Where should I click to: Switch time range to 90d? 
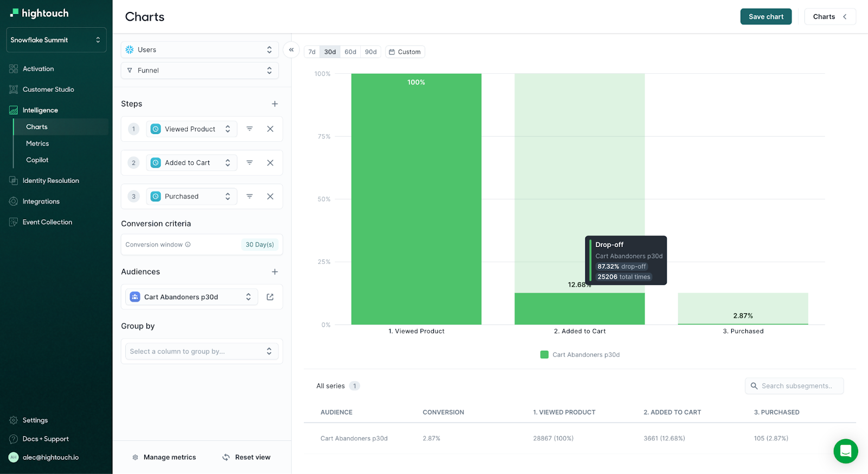point(371,52)
